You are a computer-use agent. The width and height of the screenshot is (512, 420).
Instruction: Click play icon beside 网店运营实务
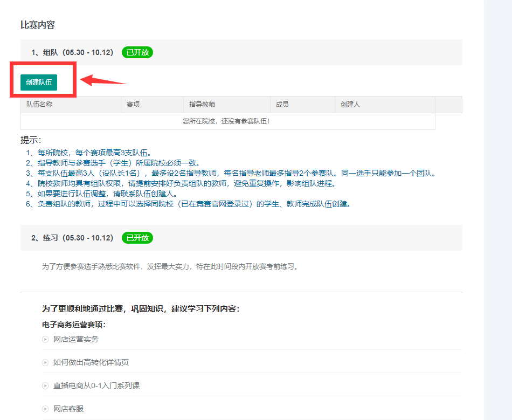point(45,339)
